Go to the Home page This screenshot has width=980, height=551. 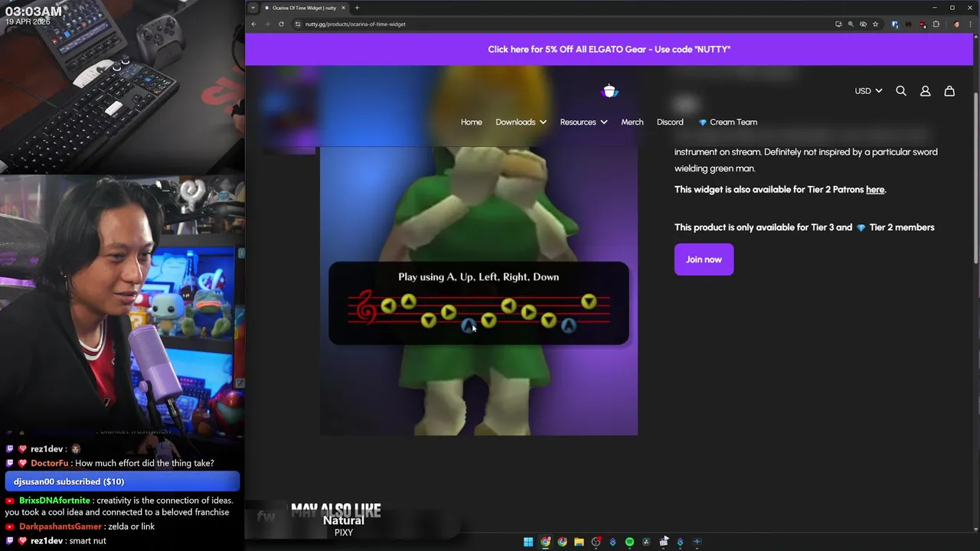[x=472, y=122]
